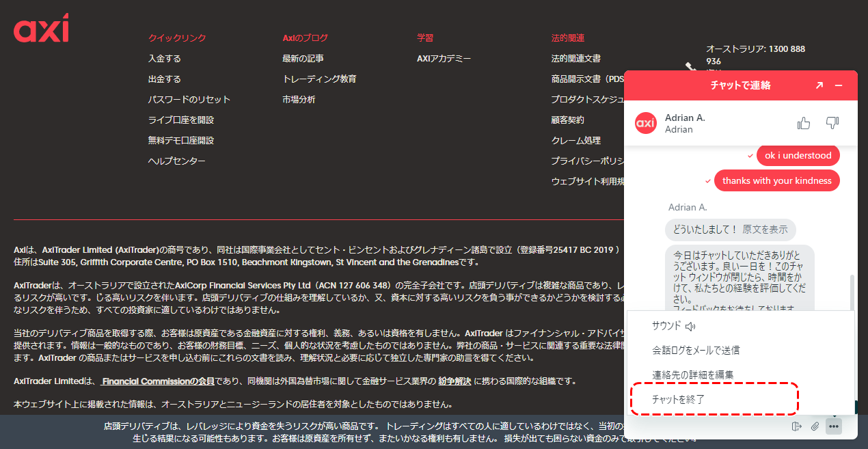Click the Adrian A. agent name in header

685,118
